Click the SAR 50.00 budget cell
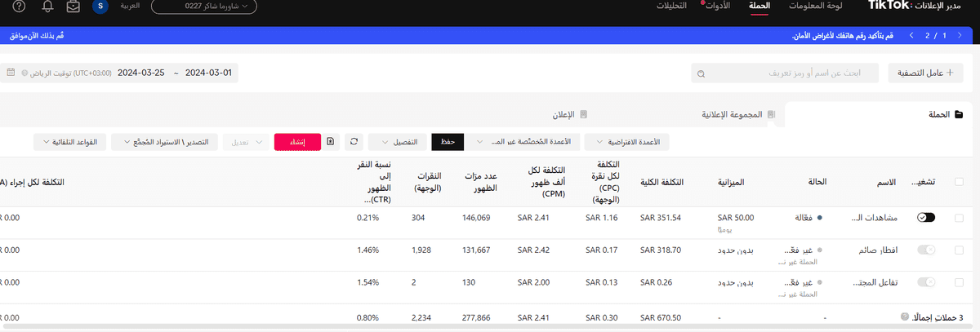 tap(735, 218)
